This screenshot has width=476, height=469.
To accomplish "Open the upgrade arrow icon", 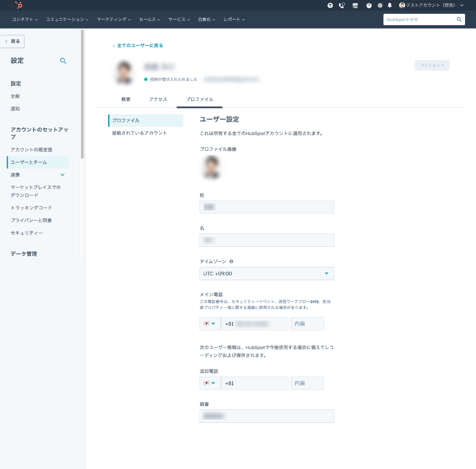I will click(330, 5).
